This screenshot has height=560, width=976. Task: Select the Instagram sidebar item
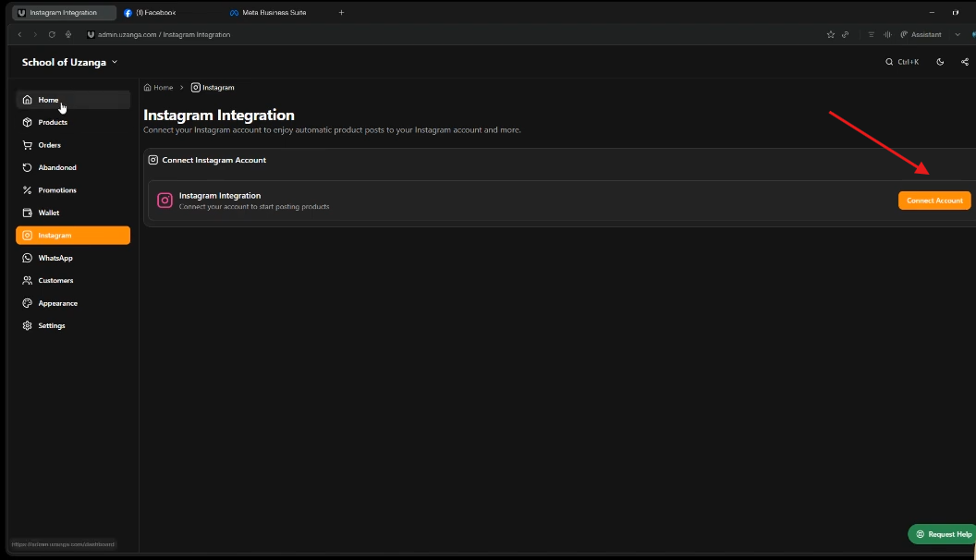73,236
